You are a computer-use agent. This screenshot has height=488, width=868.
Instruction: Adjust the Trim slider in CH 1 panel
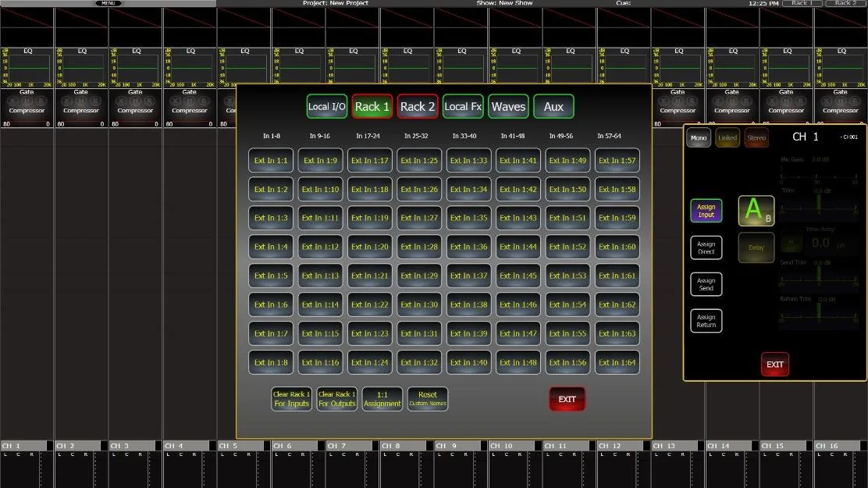819,205
